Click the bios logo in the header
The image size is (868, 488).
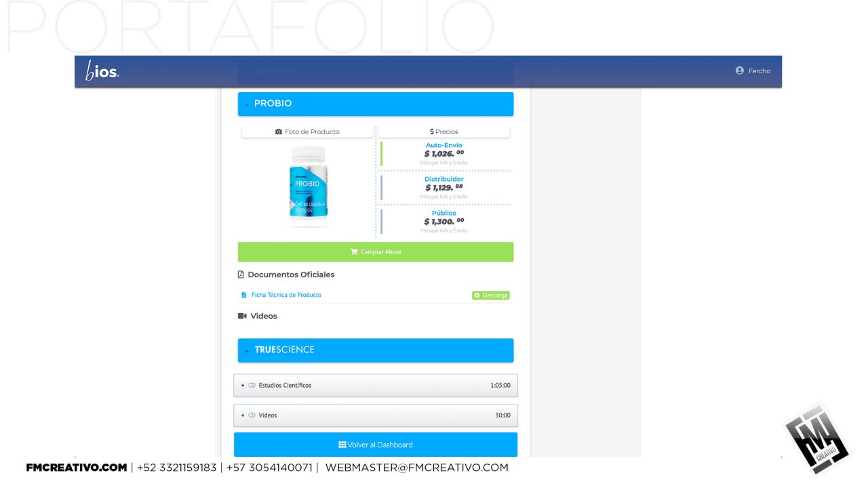click(102, 71)
